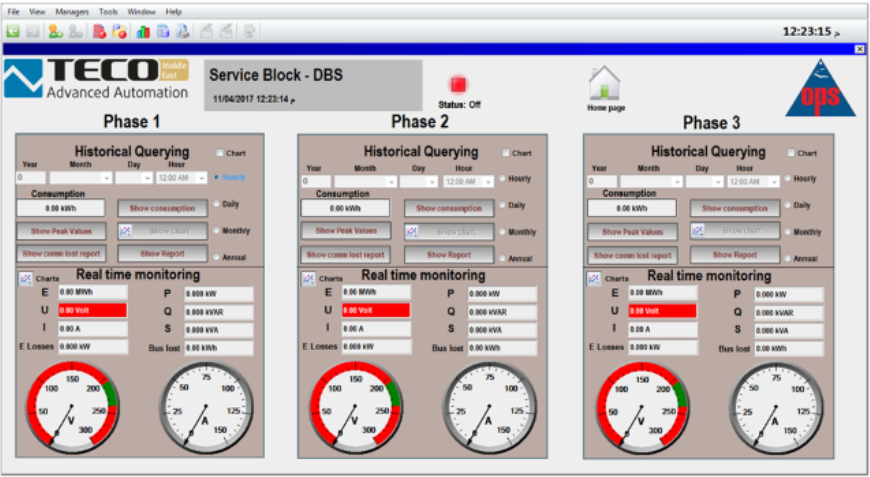Screen dimensions: 870x477
Task: Click the red Status indicator light
Action: (460, 85)
